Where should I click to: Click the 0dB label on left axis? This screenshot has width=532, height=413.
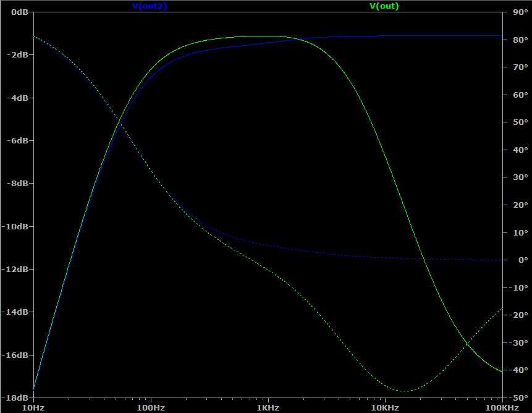coord(19,12)
